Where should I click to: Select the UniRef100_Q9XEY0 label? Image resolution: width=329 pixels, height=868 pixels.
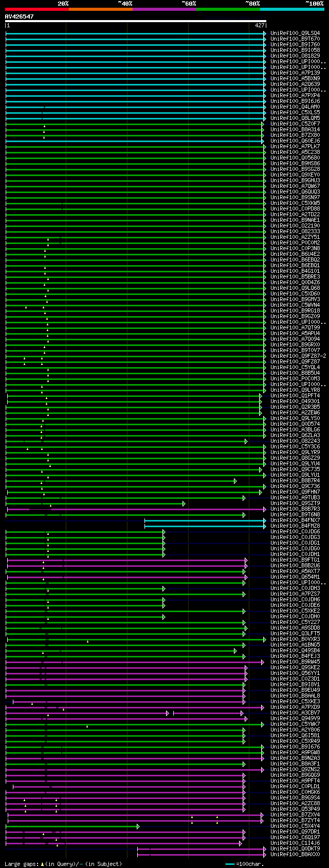tap(295, 175)
